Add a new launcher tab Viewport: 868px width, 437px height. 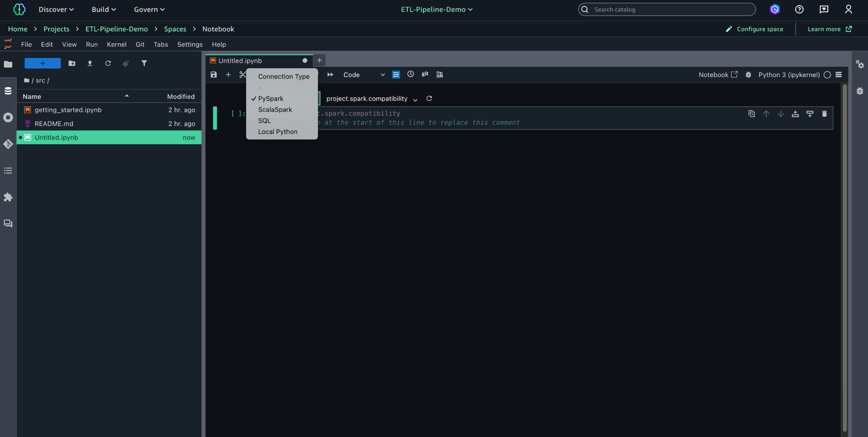point(320,60)
